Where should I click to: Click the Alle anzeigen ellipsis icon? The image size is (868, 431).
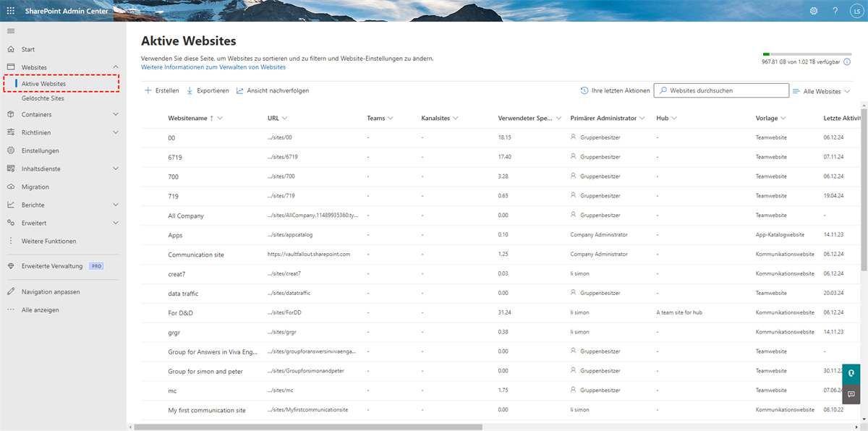(11, 310)
